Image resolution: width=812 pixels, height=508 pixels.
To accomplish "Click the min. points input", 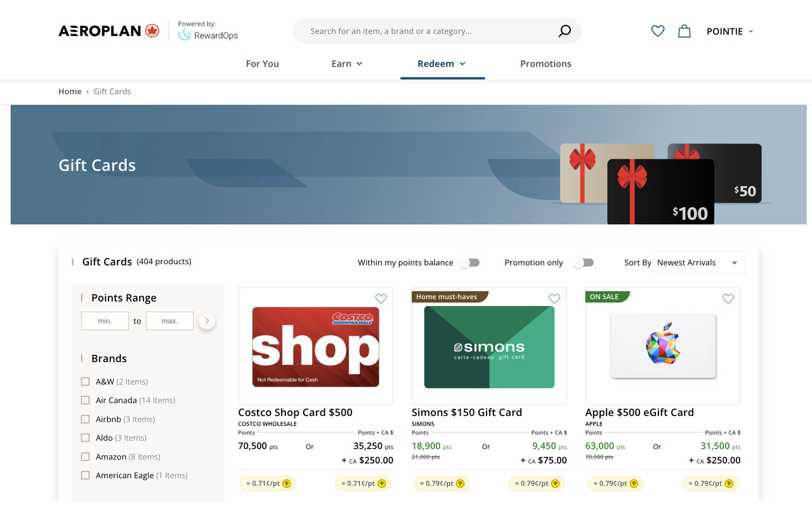I will tap(105, 321).
